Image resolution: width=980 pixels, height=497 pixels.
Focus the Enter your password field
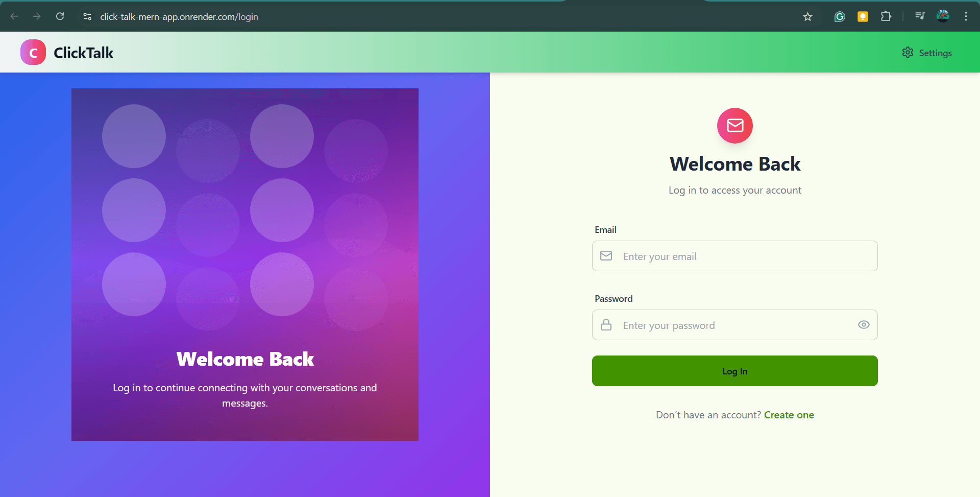pos(734,325)
